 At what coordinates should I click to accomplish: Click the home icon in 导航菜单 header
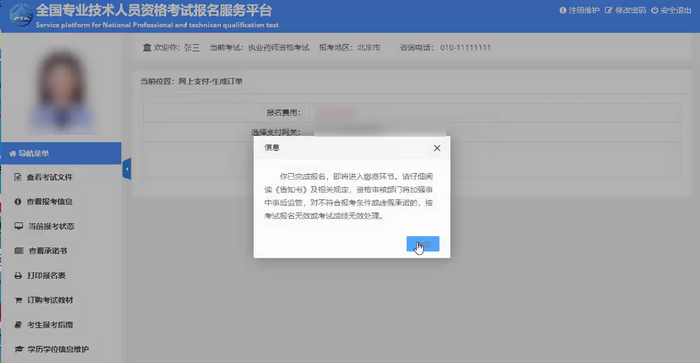pyautogui.click(x=12, y=154)
